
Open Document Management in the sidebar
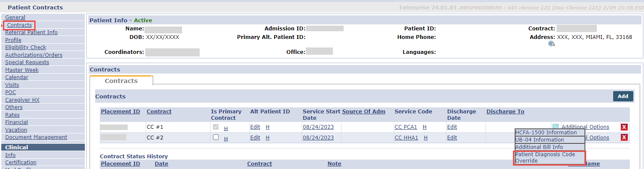tap(36, 137)
